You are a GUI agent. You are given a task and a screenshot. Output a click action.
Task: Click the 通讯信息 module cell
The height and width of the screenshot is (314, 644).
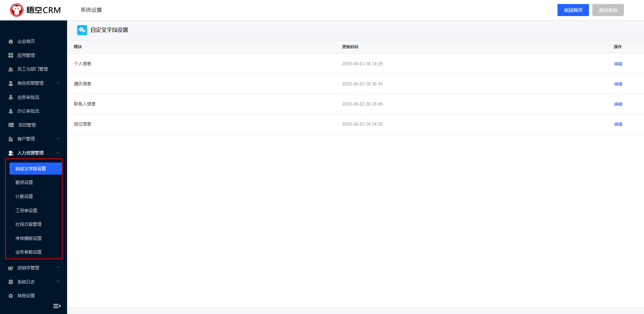tap(83, 84)
